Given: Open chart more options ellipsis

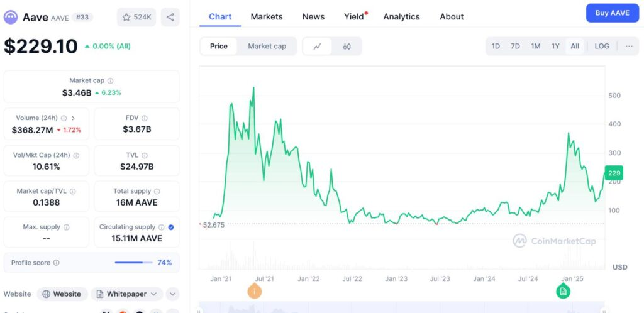Looking at the screenshot, I should (629, 47).
